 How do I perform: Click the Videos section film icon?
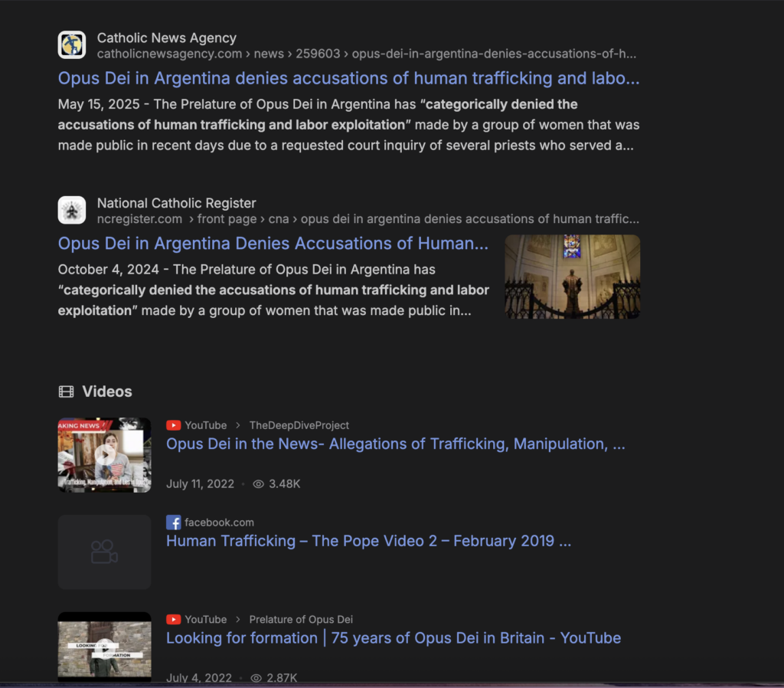coord(67,392)
